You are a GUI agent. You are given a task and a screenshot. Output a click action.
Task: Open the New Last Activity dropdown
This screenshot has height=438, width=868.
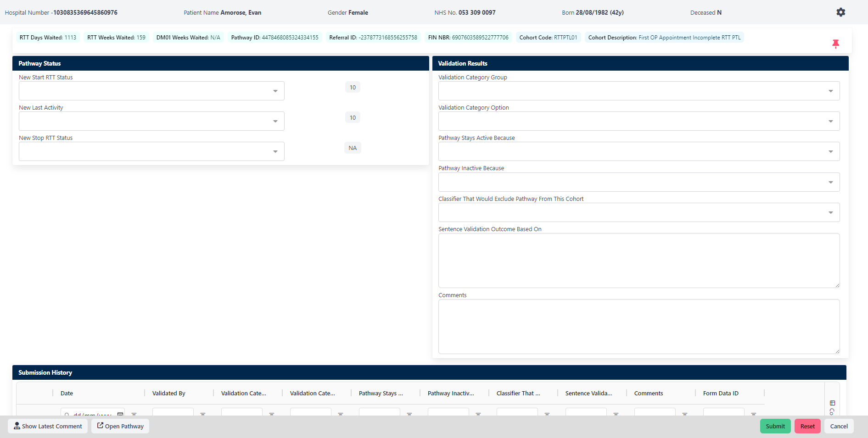tap(151, 121)
